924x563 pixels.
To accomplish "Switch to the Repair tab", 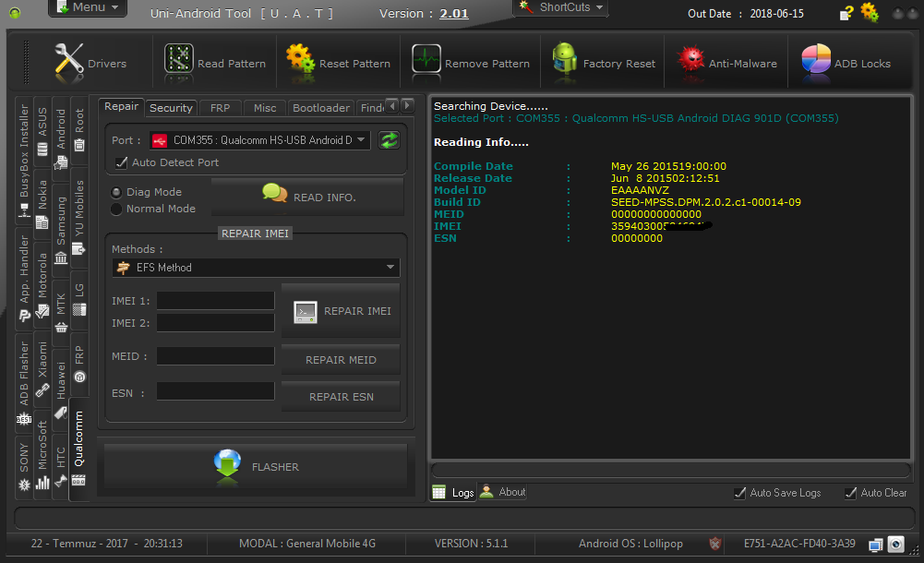I will point(121,106).
